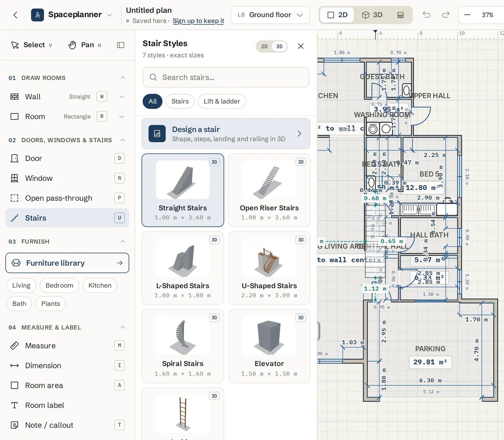Switch canvas to 3D view
The width and height of the screenshot is (504, 440).
point(372,15)
